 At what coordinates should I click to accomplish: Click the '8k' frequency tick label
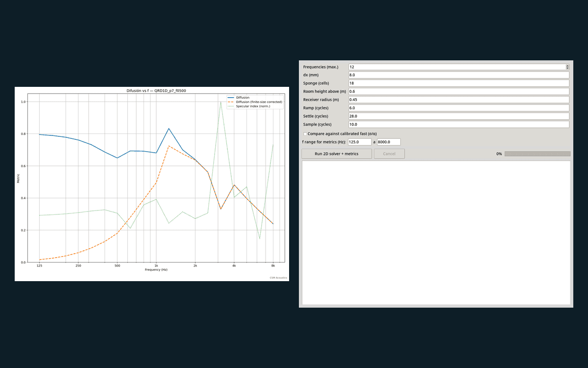pos(273,266)
